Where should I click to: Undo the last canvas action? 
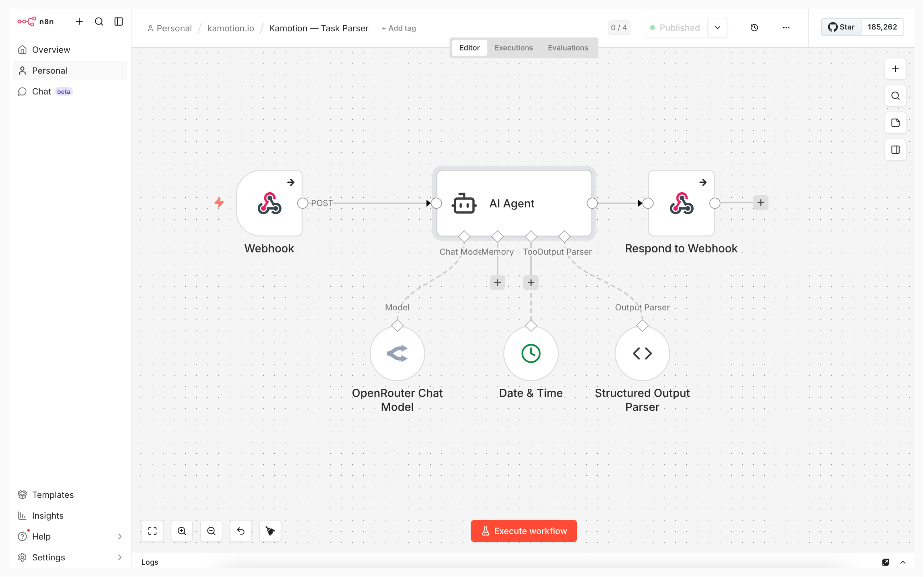coord(240,531)
